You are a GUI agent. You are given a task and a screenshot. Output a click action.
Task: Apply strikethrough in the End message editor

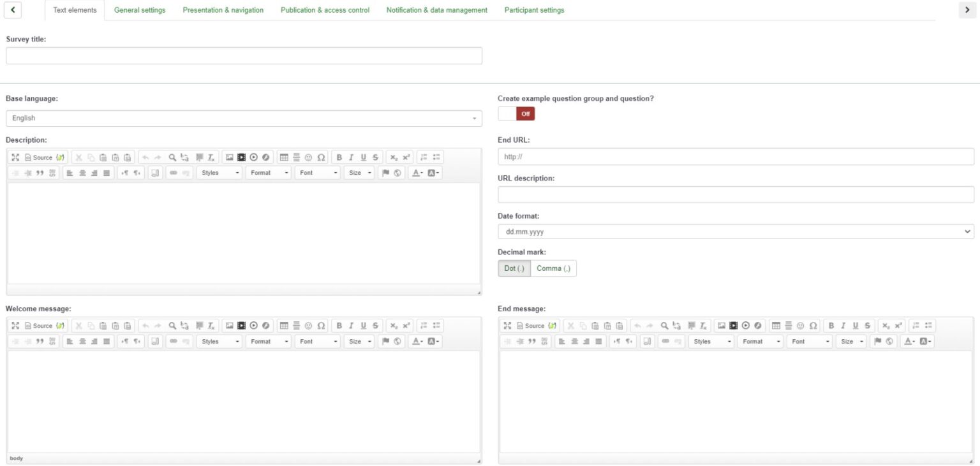(866, 325)
